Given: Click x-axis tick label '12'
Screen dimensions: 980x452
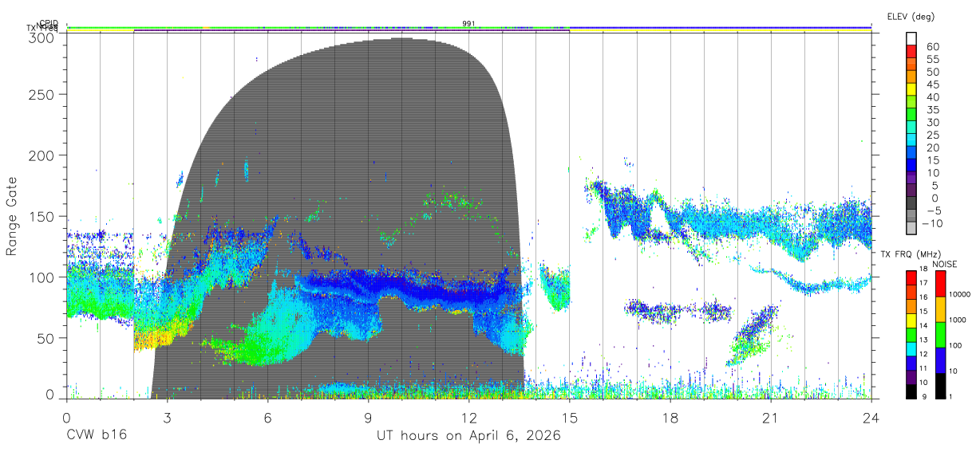Looking at the screenshot, I should [469, 418].
